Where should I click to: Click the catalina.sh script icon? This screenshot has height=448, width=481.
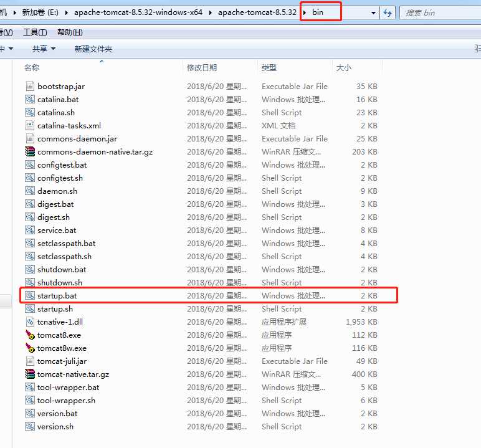[x=30, y=113]
